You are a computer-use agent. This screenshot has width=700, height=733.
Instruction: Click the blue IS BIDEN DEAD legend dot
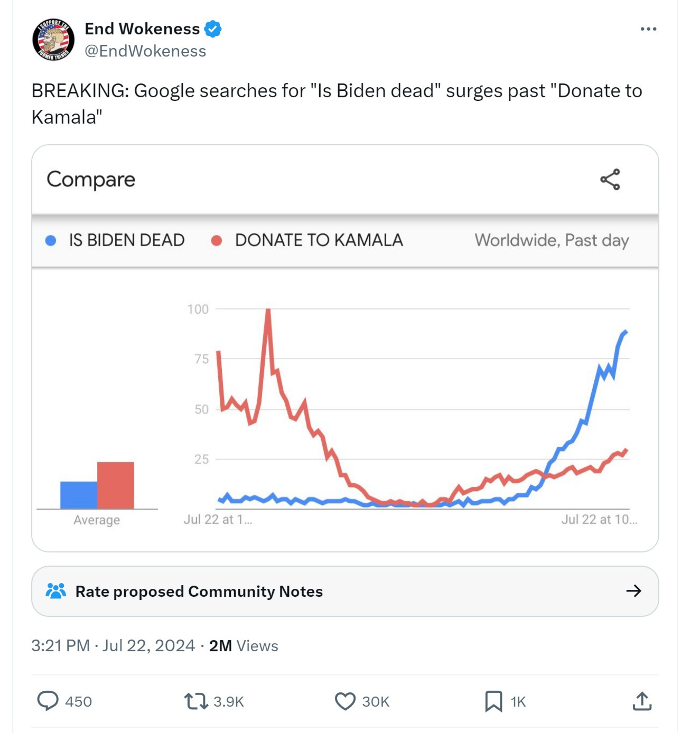tap(51, 241)
